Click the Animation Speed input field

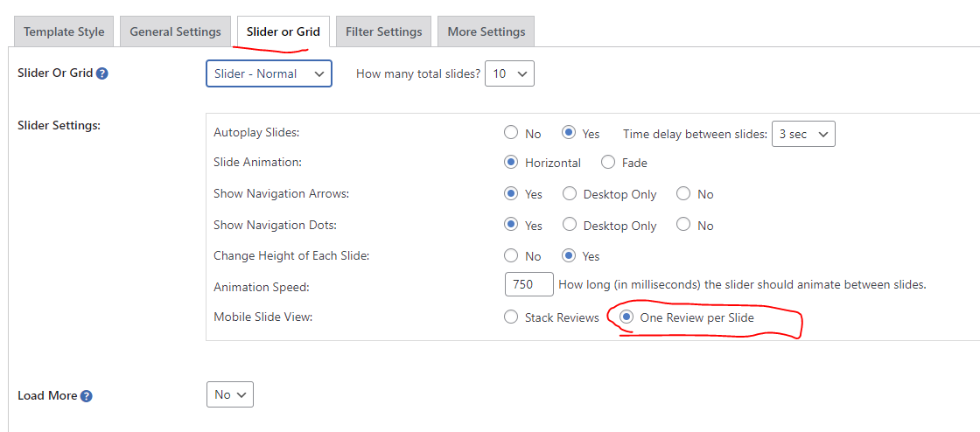pos(529,284)
